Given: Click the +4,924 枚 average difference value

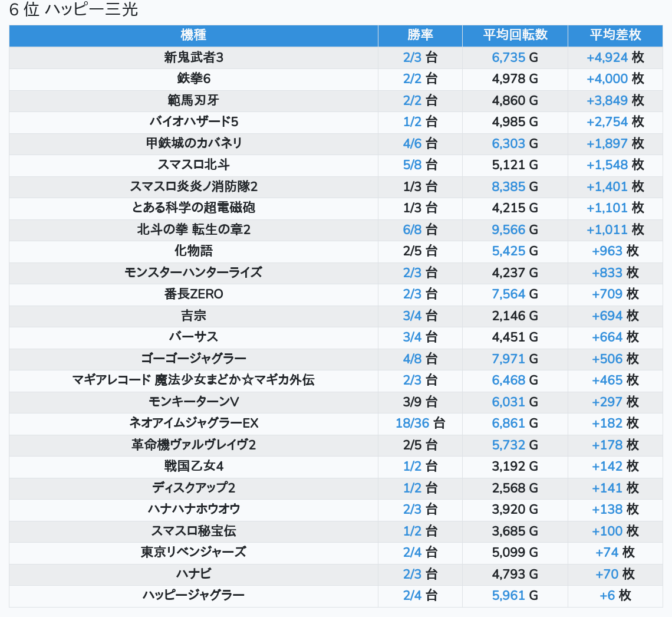Looking at the screenshot, I should click(615, 57).
